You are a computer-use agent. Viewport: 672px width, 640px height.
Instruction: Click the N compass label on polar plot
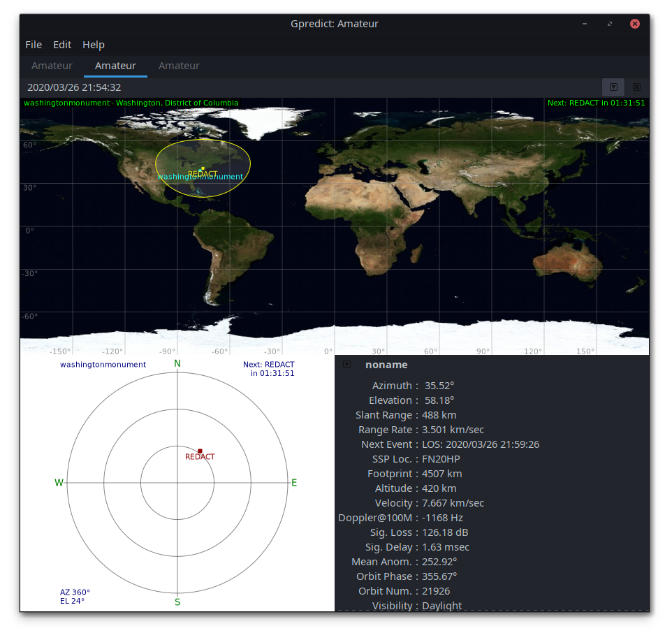click(177, 363)
